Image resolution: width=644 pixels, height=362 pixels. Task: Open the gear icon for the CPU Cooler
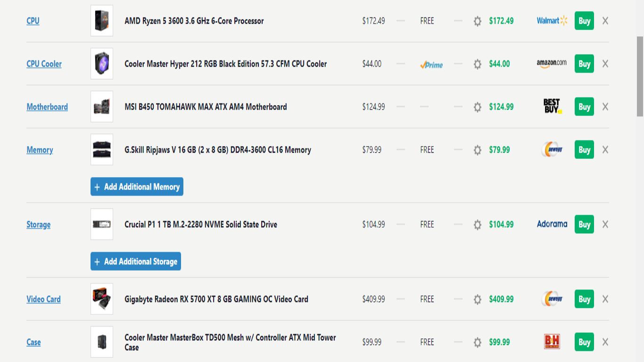point(477,64)
